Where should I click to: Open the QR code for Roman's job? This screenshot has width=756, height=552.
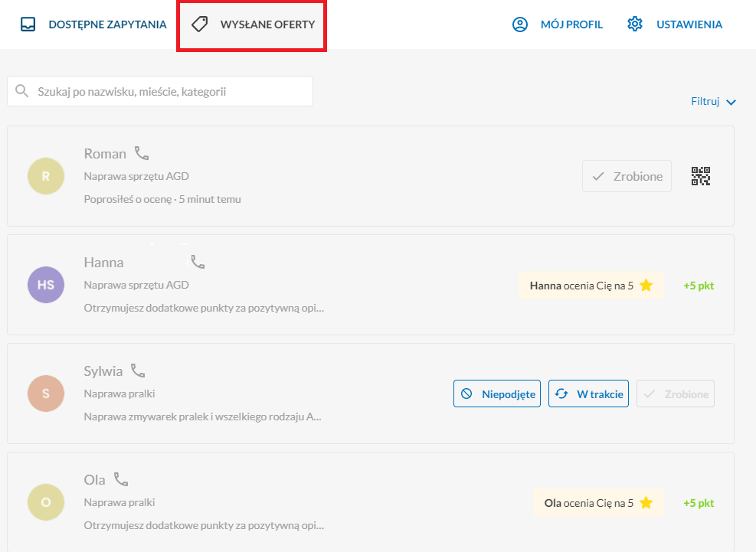point(701,176)
